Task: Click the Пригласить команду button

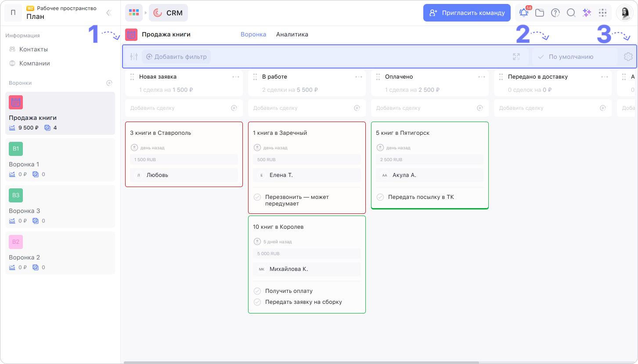Action: 467,13
